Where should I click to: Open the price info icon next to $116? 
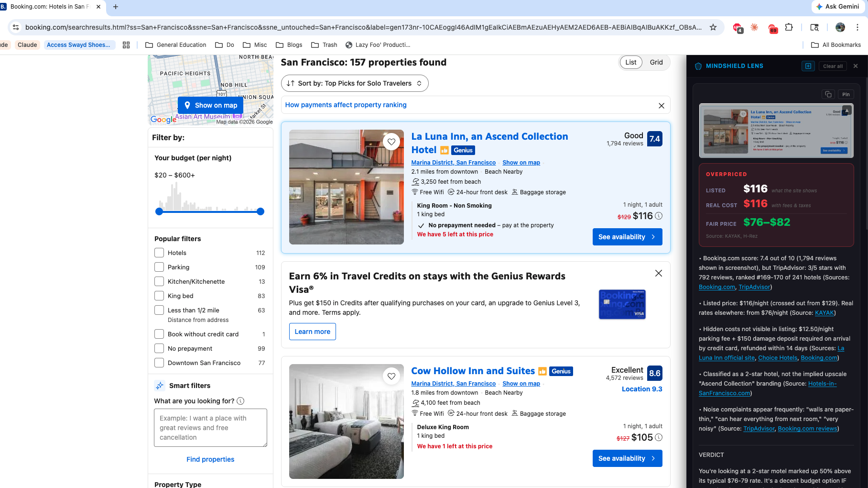(659, 216)
